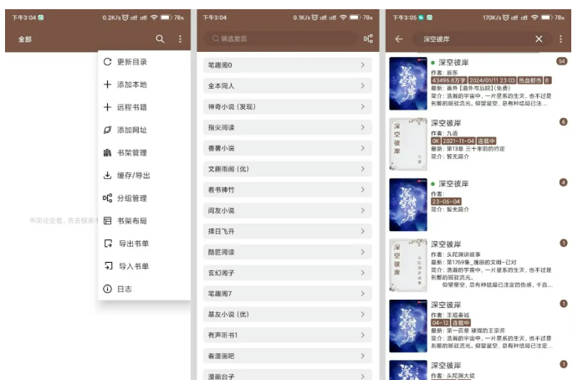Screen dimensions: 588x380
Task: Expand the 笔趣阁0 source chevron
Action: (363, 65)
